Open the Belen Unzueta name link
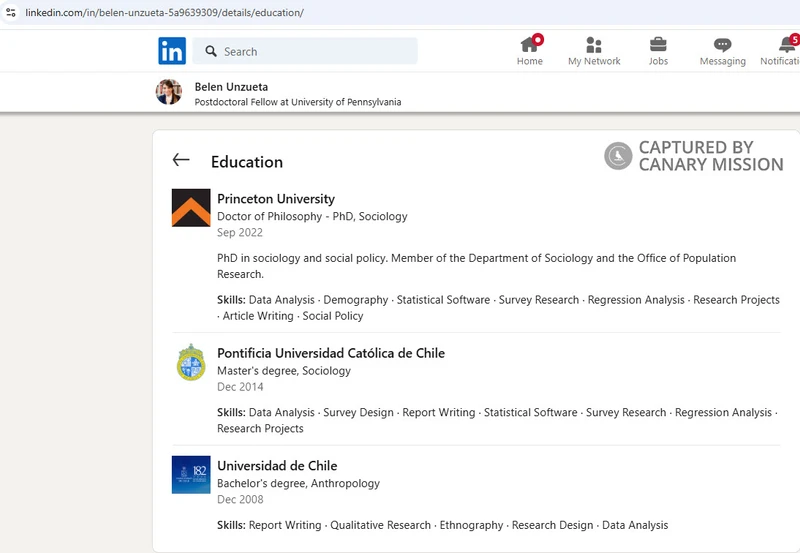This screenshot has width=800, height=553. click(x=231, y=87)
